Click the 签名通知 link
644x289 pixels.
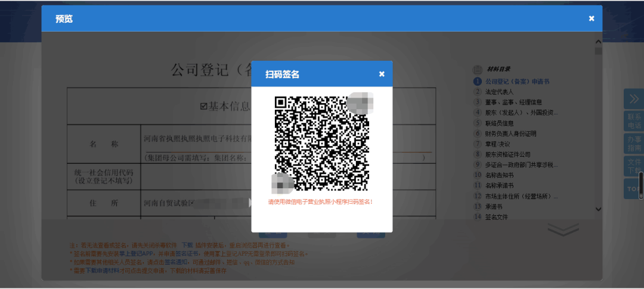(x=176, y=262)
